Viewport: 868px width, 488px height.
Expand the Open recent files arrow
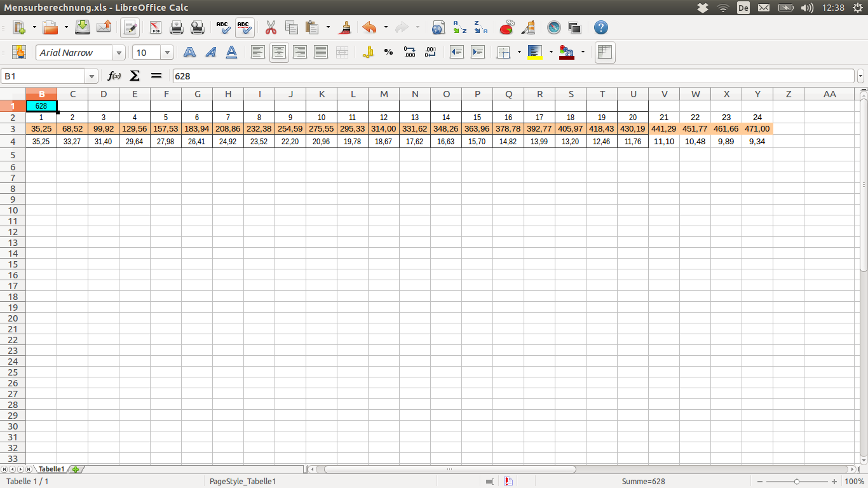tap(66, 27)
